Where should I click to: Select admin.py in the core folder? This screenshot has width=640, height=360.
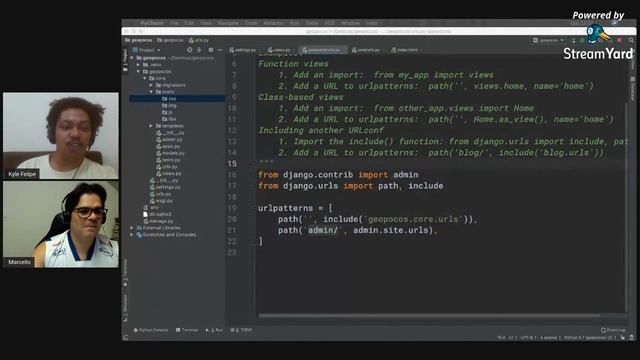coord(169,140)
